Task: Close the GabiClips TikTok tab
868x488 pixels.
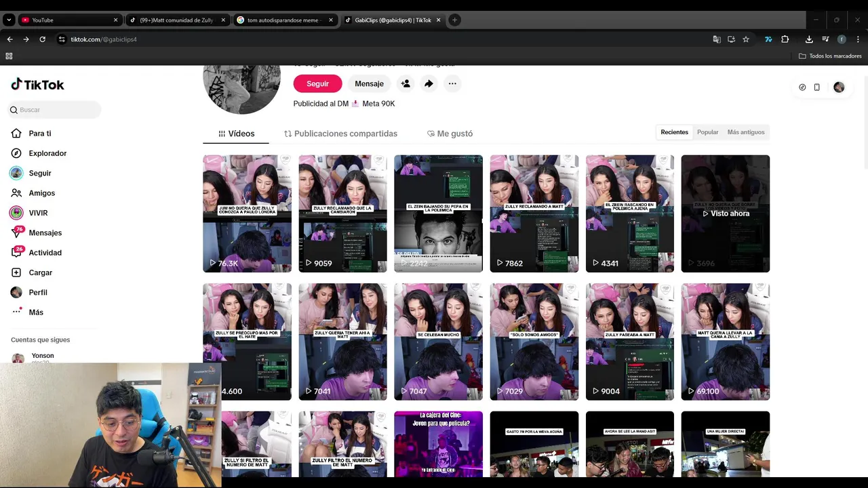Action: (438, 20)
